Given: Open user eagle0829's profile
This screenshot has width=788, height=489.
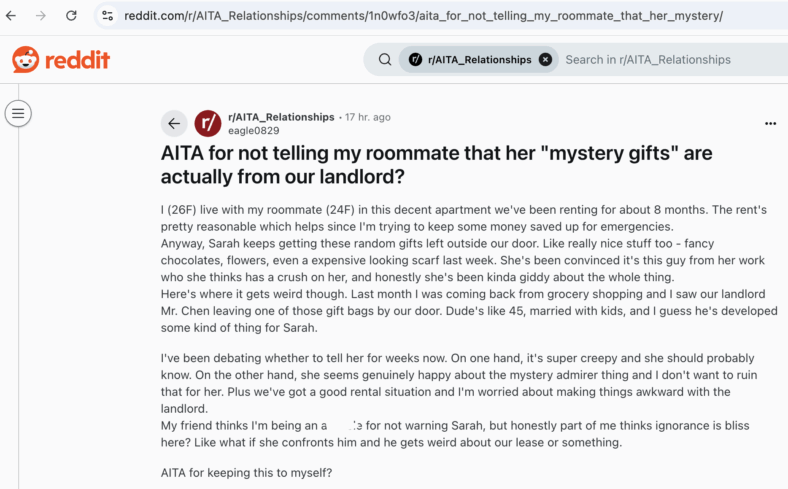Looking at the screenshot, I should pyautogui.click(x=253, y=131).
